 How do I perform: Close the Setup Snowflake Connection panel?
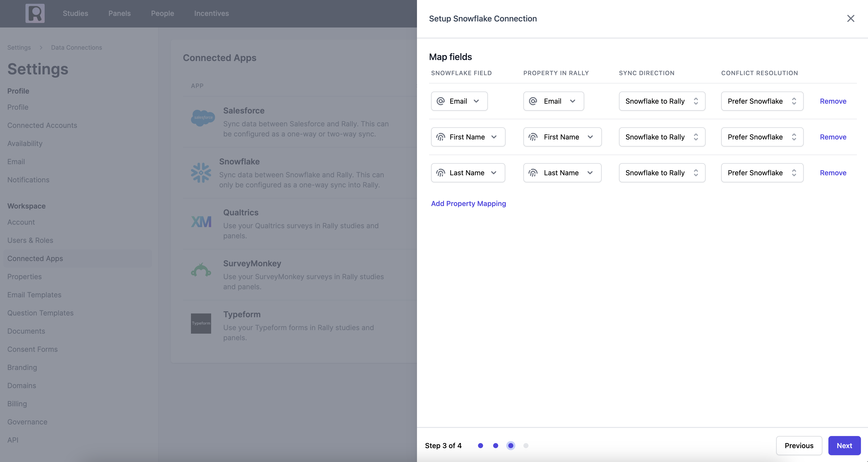[x=851, y=18]
